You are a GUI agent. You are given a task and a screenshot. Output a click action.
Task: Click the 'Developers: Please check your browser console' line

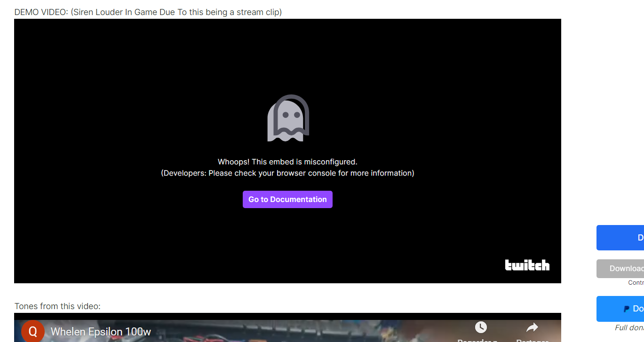pos(287,173)
